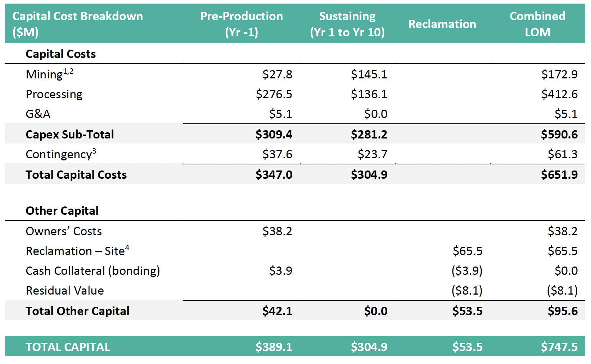Select the Sustaining (Yr 1 to Yr 10) header
The width and height of the screenshot is (591, 364).
[x=347, y=24]
